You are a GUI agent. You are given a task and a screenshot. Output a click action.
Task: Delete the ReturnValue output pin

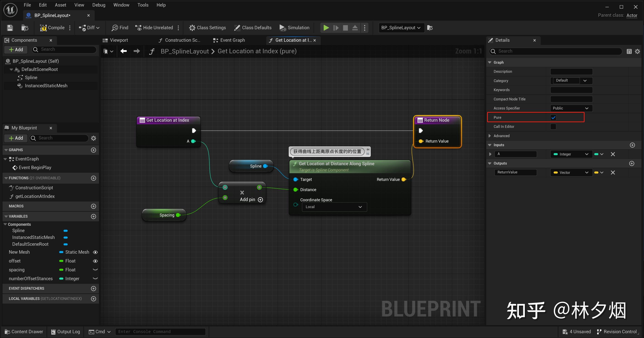[x=613, y=173]
